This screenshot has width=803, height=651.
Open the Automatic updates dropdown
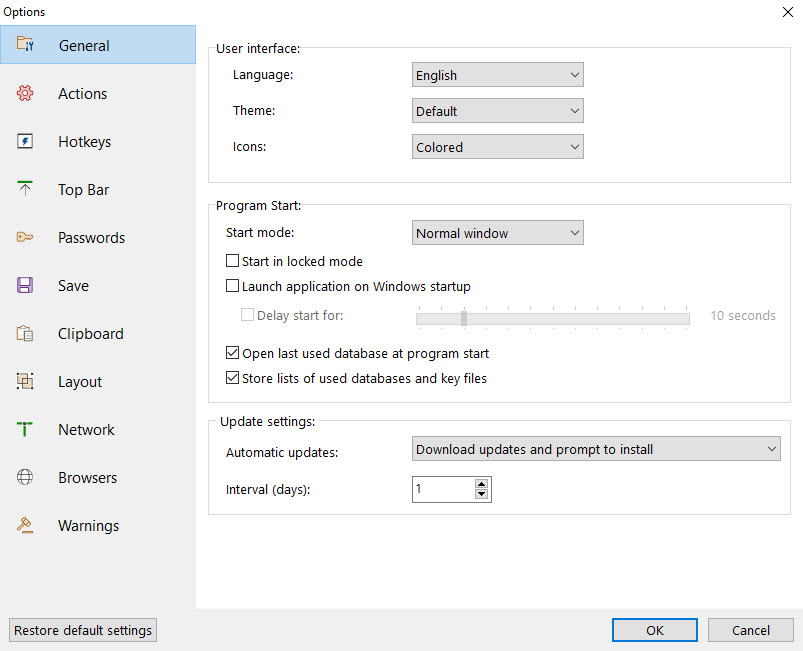(596, 449)
